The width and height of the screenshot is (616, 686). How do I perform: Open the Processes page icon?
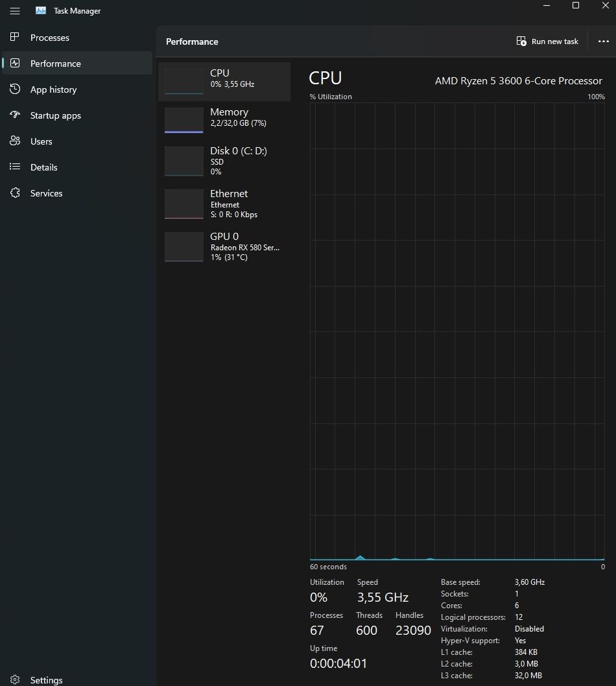(x=15, y=38)
